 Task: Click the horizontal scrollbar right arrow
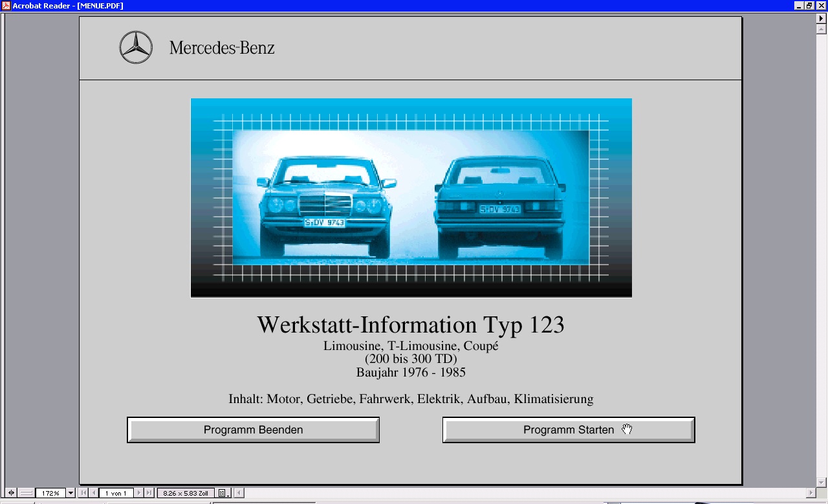[x=811, y=493]
